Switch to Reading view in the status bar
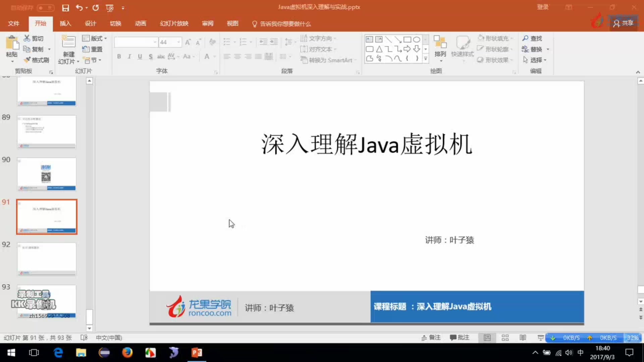Image resolution: width=644 pixels, height=362 pixels. (523, 338)
